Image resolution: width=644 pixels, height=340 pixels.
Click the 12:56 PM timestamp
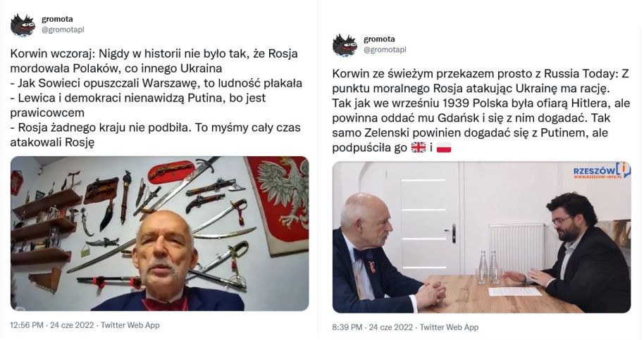point(27,325)
